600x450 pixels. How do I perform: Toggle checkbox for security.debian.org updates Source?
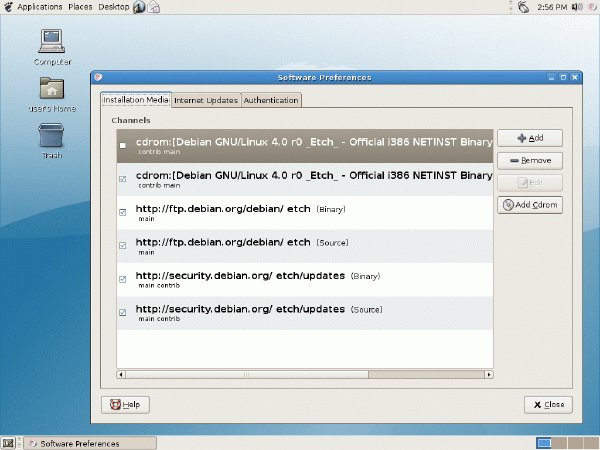click(x=122, y=312)
